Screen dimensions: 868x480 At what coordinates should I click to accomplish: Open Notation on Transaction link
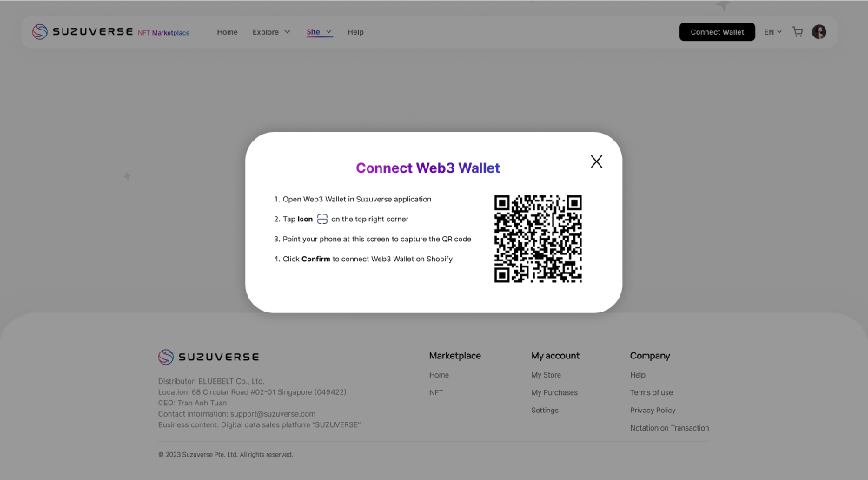pyautogui.click(x=669, y=428)
